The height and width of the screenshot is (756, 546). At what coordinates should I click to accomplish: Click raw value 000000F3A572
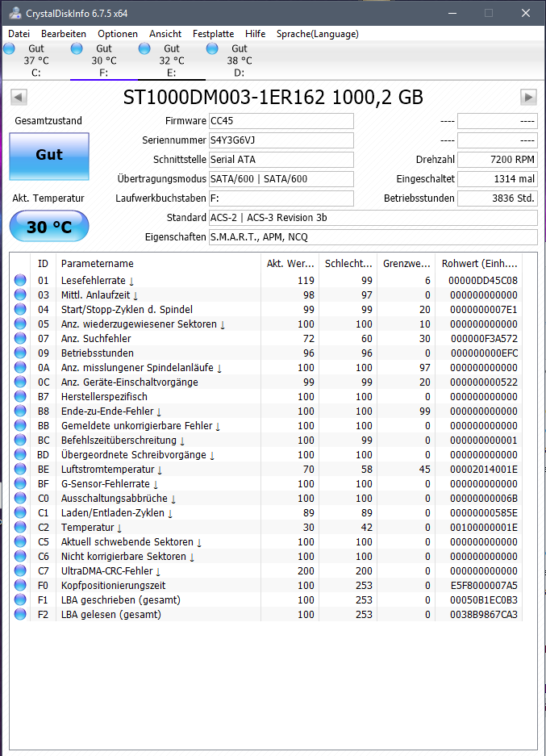tap(484, 338)
